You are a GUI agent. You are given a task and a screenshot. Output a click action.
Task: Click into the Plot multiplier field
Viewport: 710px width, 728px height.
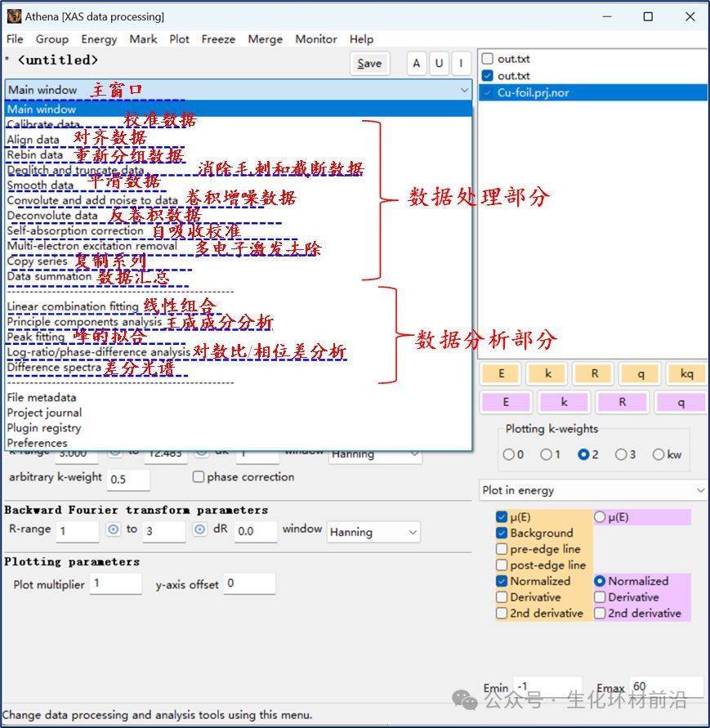coord(115,583)
